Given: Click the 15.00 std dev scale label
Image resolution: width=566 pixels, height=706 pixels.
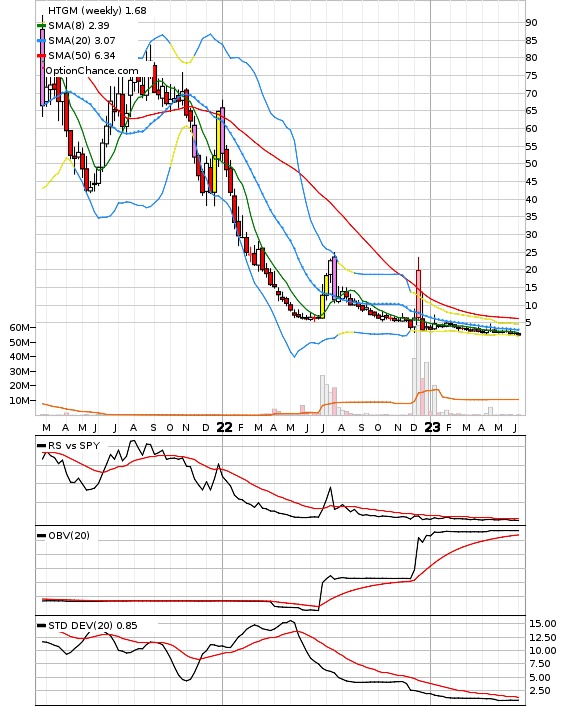Looking at the screenshot, I should (543, 624).
